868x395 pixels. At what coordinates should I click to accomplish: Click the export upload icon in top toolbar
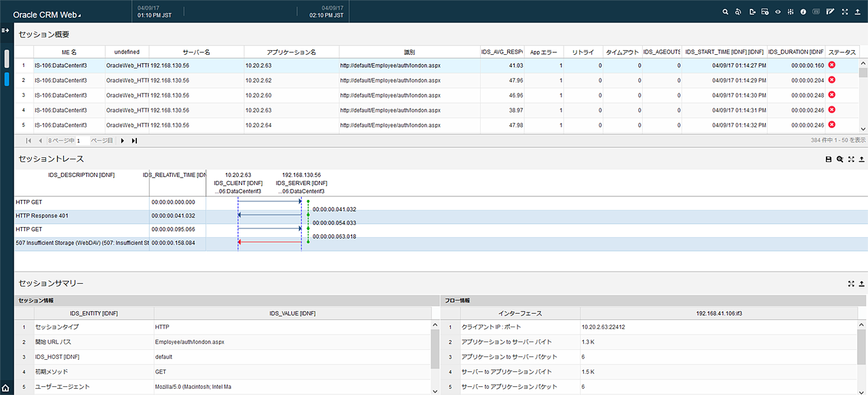point(858,12)
